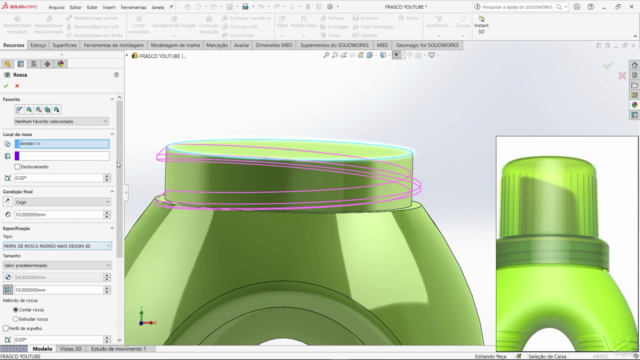Open the Nenhum Favorito selecionado dropdown
Viewport: 640px width, 360px height.
coord(62,121)
